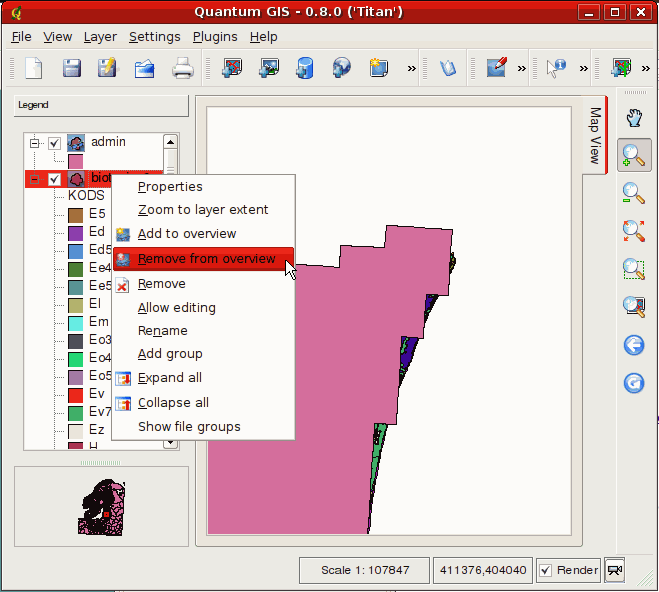659x592 pixels.
Task: Choose Collapse all
Action: pyautogui.click(x=203, y=403)
